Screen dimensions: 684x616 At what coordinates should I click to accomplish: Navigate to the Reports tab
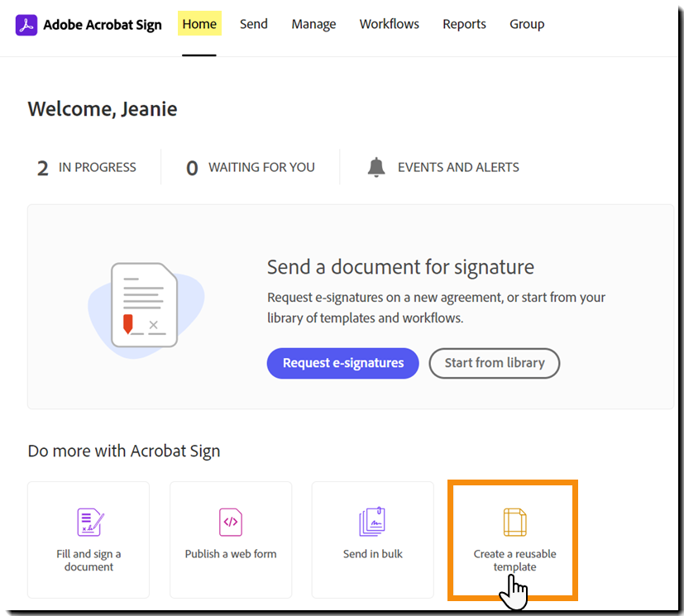[464, 24]
